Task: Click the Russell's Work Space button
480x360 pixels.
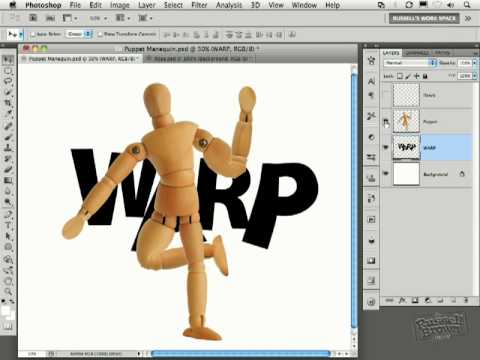Action: (424, 18)
